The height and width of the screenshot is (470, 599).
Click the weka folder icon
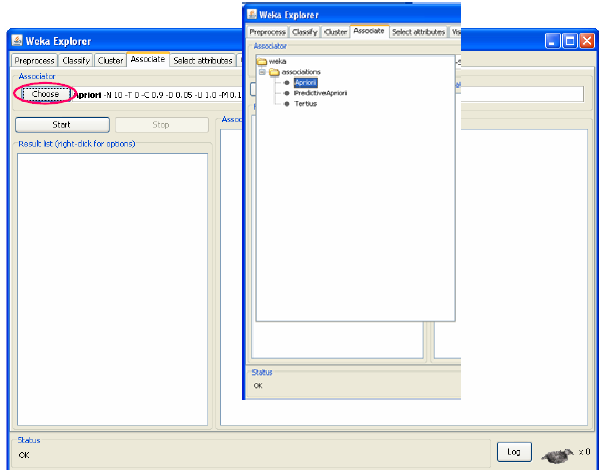click(x=262, y=61)
